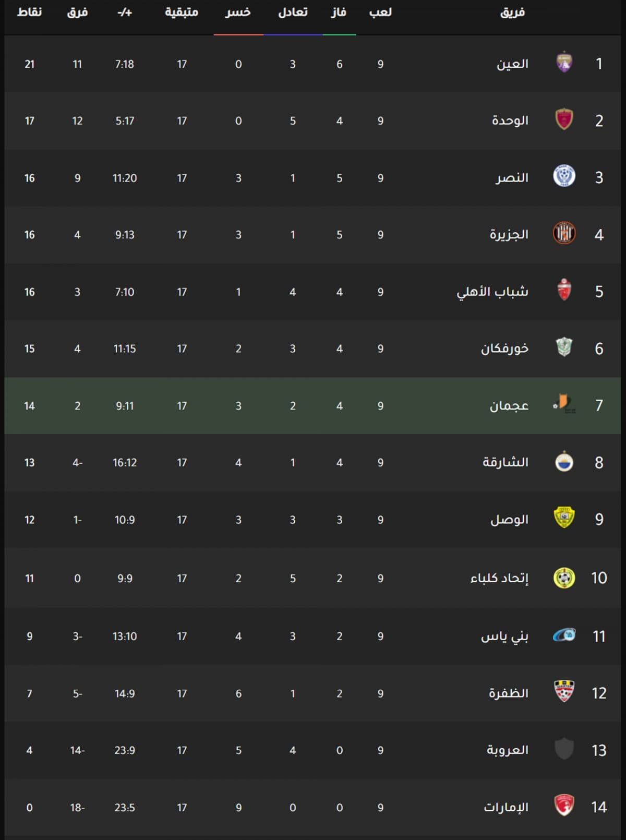Image resolution: width=626 pixels, height=840 pixels.
Task: Click the الشارقة club badge
Action: click(x=564, y=461)
